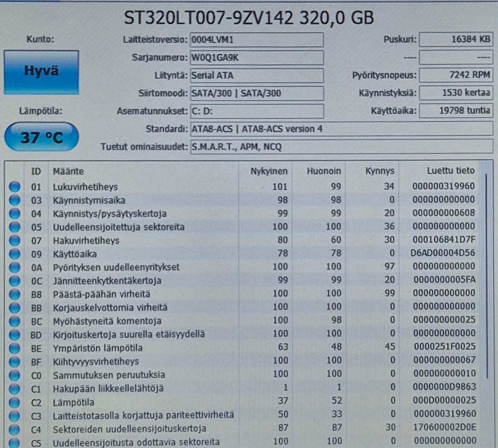
Task: Select Sammutuksen peruutuksia row text
Action: [108, 375]
